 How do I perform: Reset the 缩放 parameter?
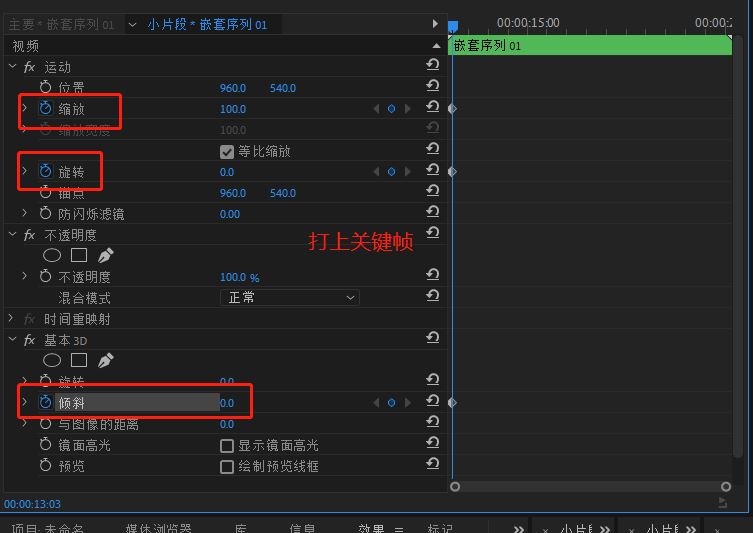(433, 107)
